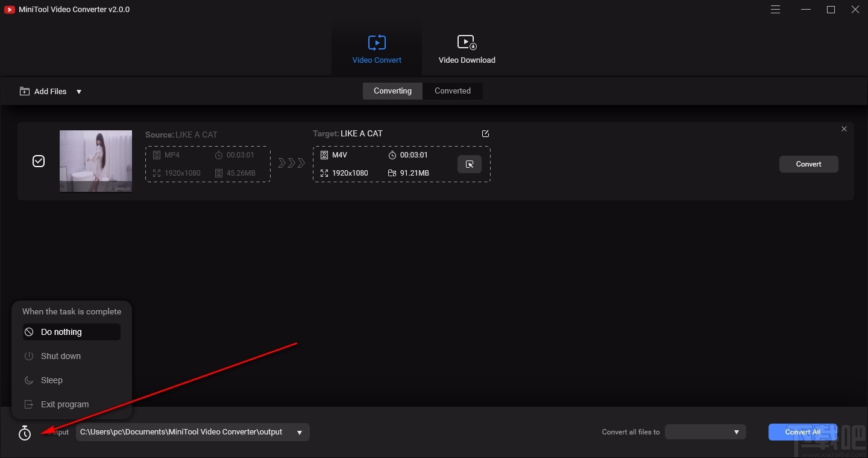Click the MiniTool app logo icon
This screenshot has height=458, width=868.
[9, 10]
